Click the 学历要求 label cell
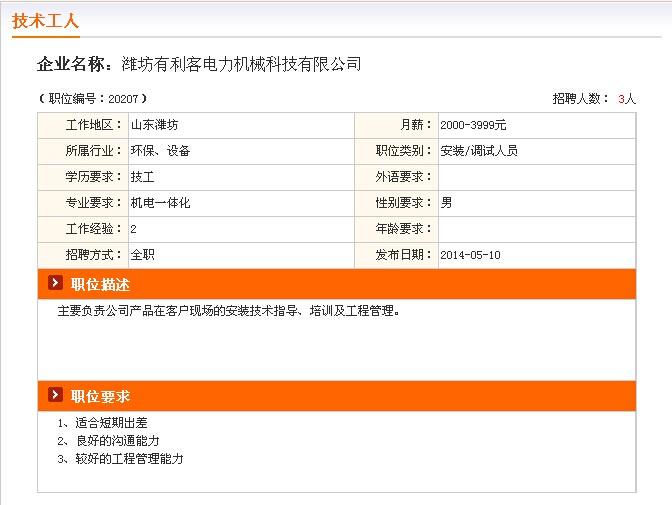 tap(83, 177)
